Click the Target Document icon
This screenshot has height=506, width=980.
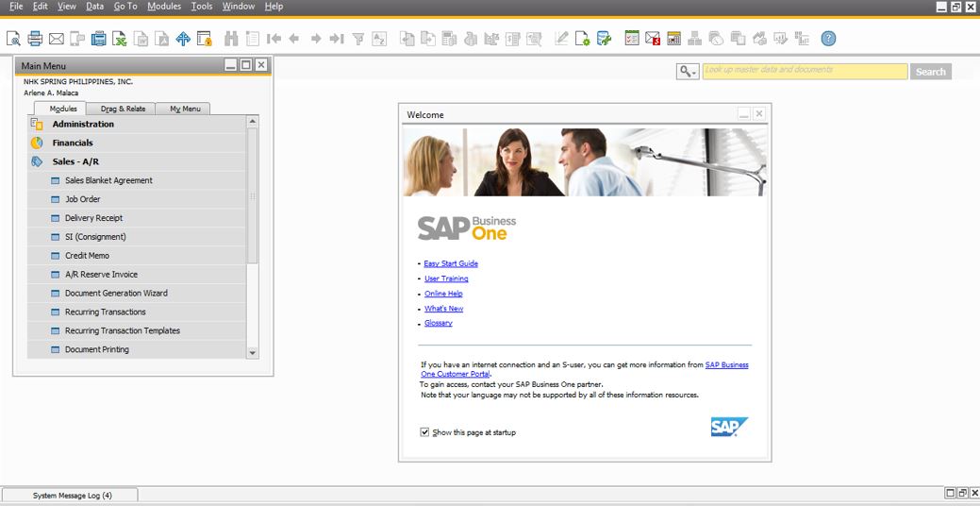[x=428, y=39]
